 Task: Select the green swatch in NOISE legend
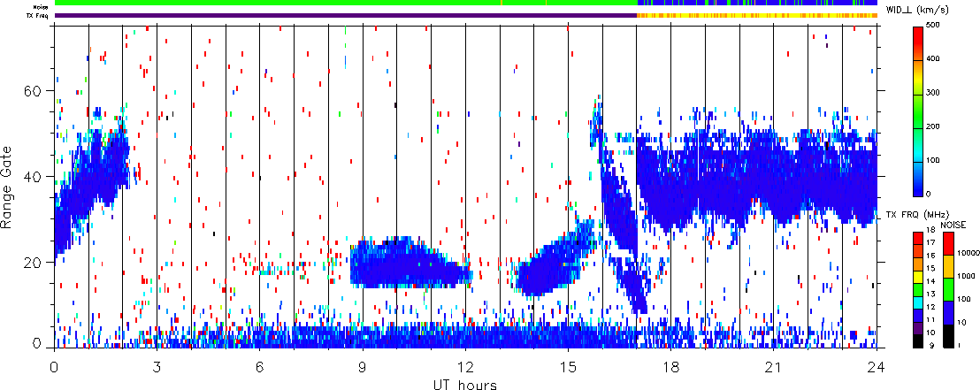pyautogui.click(x=947, y=290)
